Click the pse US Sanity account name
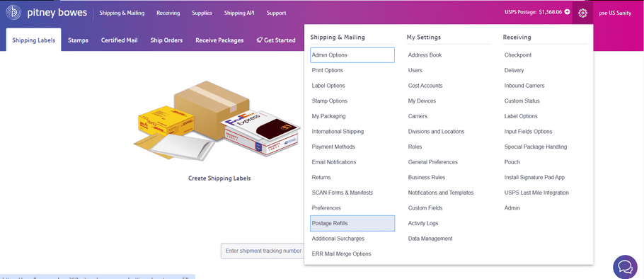The height and width of the screenshot is (279, 644). pos(615,13)
